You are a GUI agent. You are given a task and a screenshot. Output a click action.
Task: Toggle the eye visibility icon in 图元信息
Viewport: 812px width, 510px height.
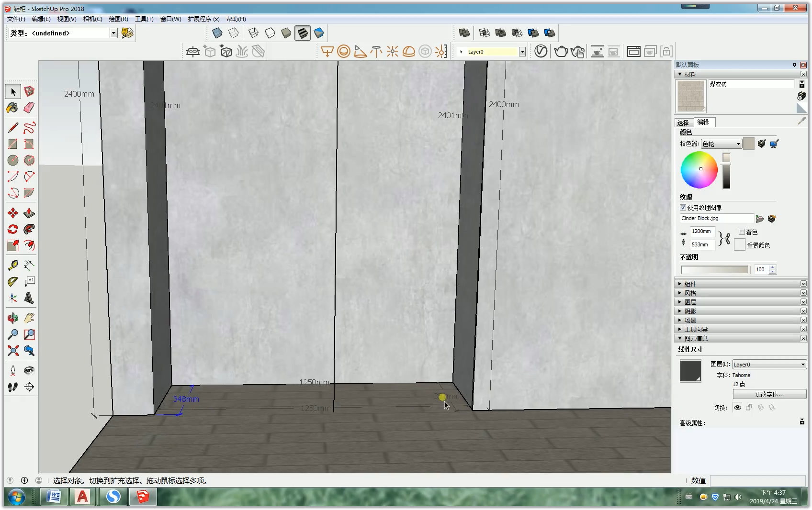point(738,408)
